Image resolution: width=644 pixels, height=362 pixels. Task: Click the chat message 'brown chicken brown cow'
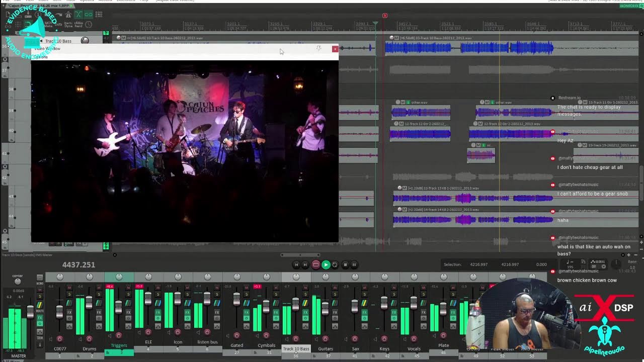coord(587,281)
